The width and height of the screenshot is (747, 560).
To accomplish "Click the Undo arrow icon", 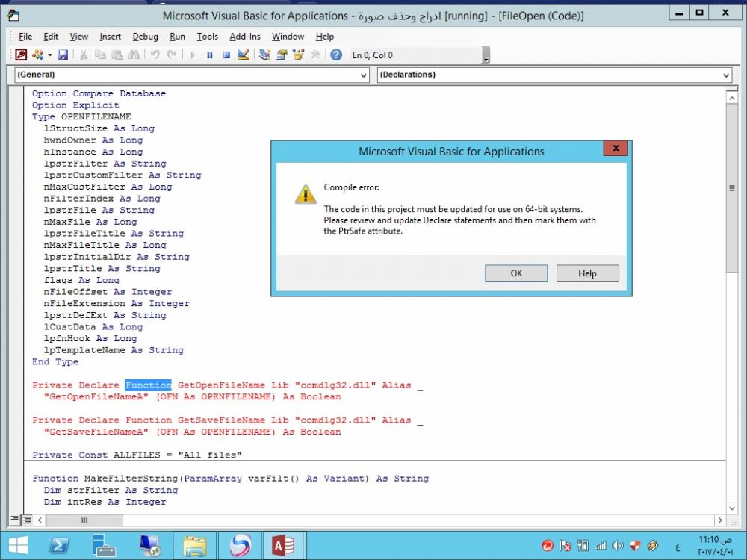I will (155, 55).
